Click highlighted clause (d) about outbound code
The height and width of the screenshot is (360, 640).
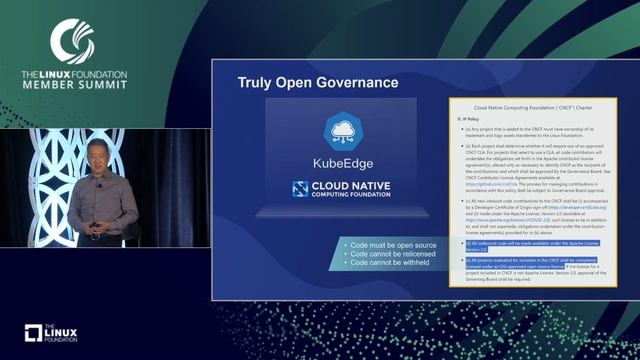(x=533, y=246)
